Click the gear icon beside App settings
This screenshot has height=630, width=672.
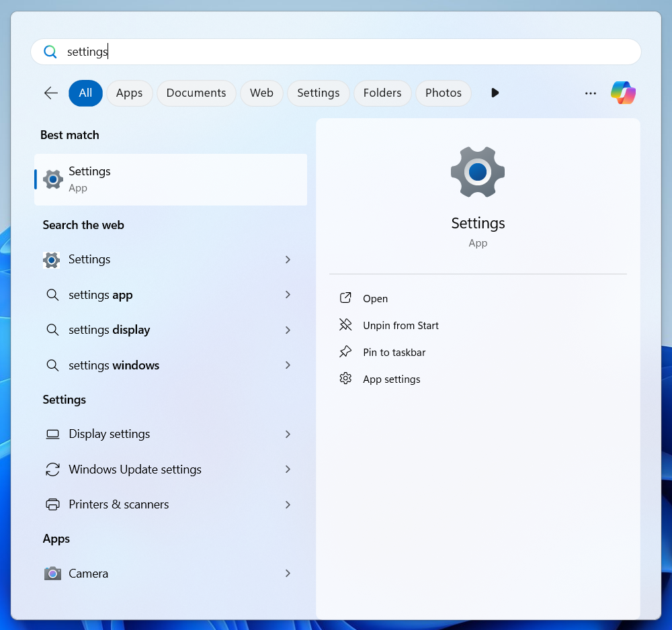(x=345, y=379)
